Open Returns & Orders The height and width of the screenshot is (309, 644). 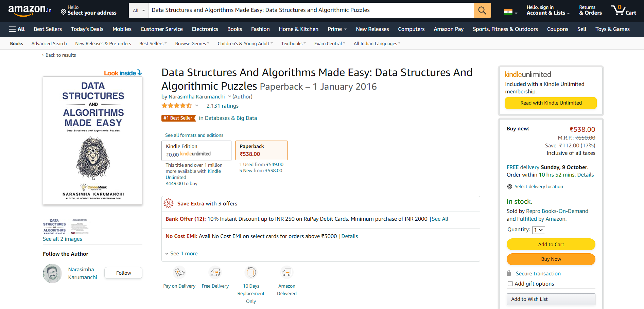click(591, 10)
